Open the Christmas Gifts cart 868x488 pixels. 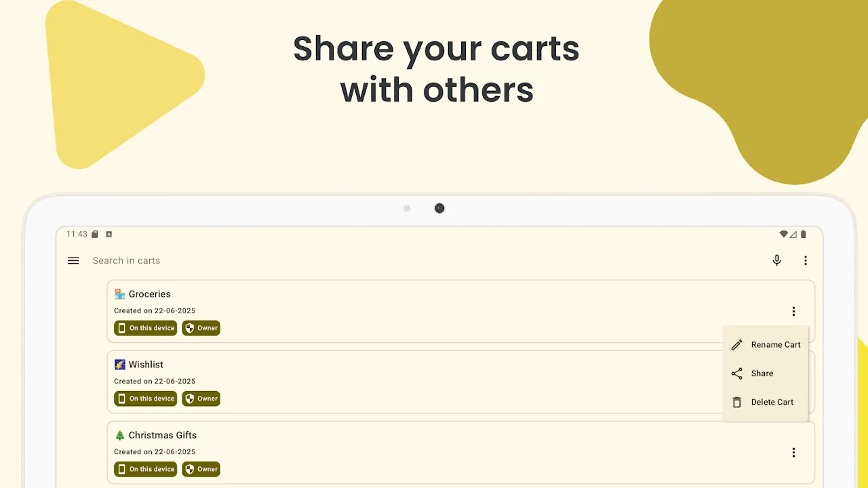tap(461, 452)
